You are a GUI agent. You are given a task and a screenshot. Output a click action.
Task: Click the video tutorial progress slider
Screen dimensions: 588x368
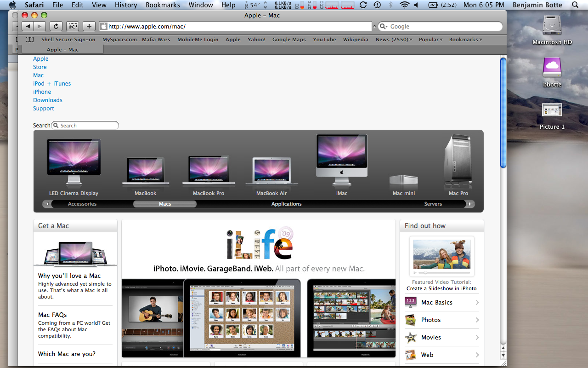[443, 273]
